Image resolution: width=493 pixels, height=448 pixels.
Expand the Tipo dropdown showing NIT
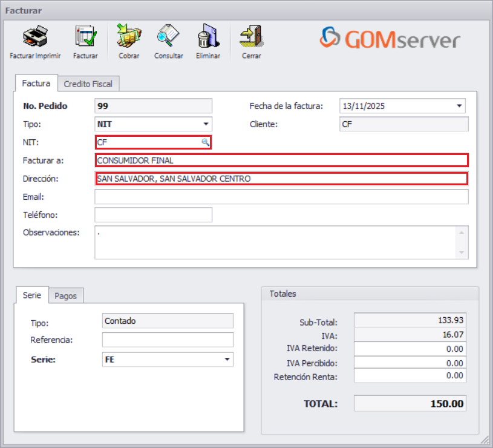pos(206,124)
